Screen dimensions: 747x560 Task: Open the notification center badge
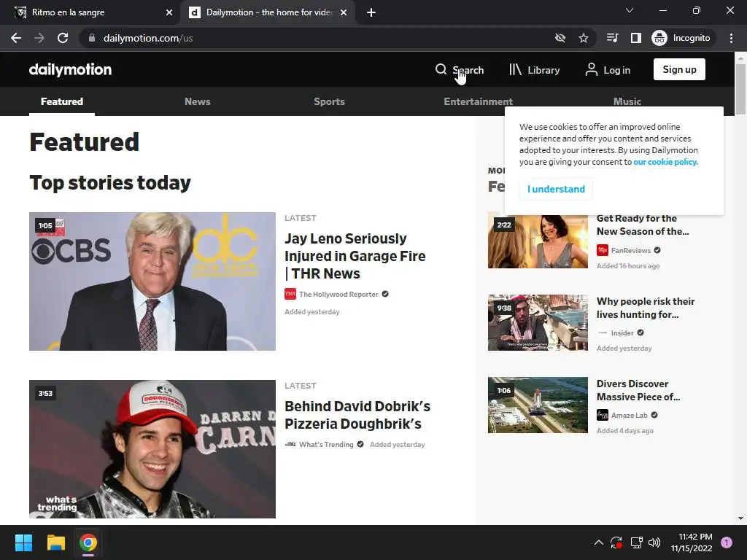click(x=727, y=542)
